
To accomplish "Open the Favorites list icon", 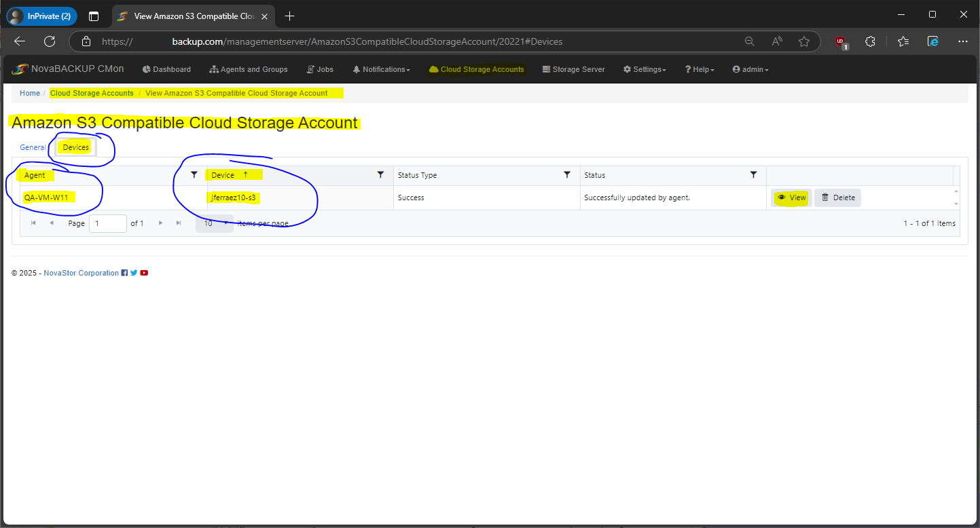I will point(903,41).
